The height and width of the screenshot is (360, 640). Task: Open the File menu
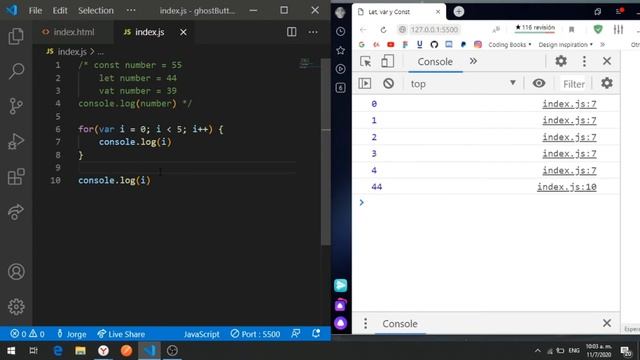pyautogui.click(x=35, y=10)
